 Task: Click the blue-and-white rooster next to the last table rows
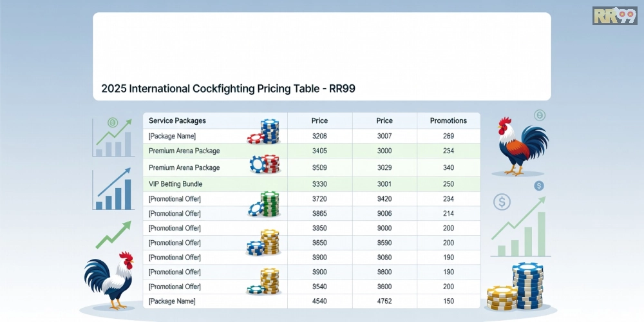[109, 281]
